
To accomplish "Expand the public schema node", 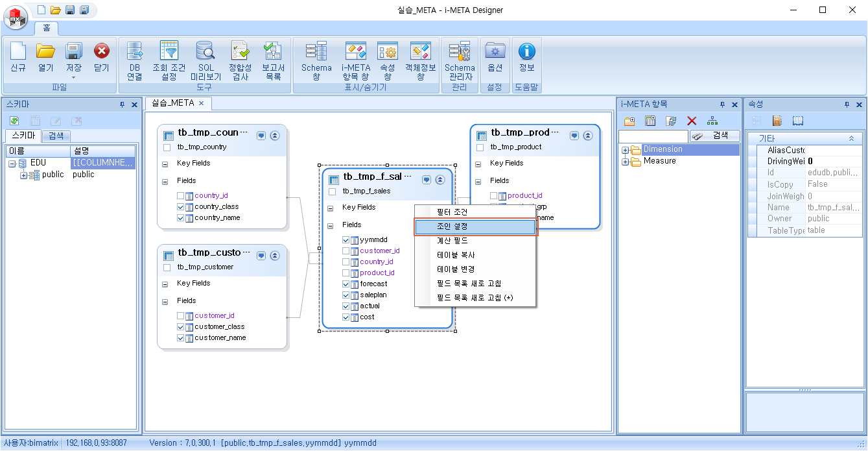I will coord(24,175).
